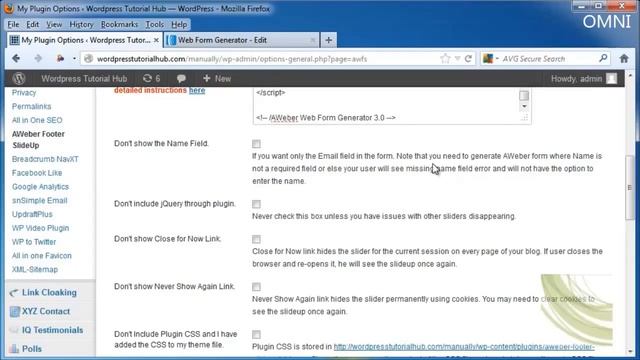This screenshot has height=360, width=640.
Task: Open the history dropdown arrow beside navigation buttons
Action: click(74, 59)
